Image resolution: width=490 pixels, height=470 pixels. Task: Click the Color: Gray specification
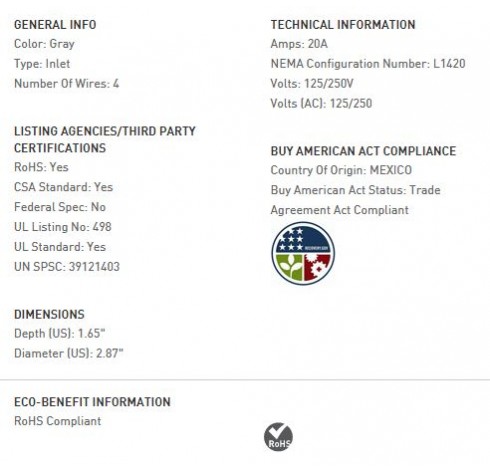coord(44,44)
